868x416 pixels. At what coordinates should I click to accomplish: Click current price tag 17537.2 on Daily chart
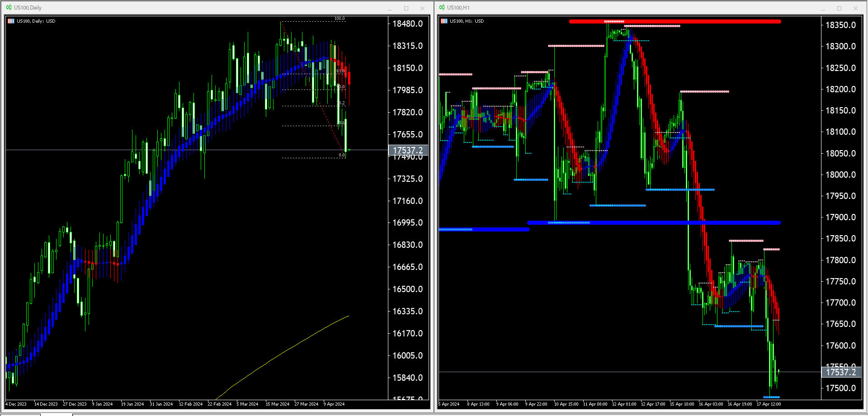[x=408, y=150]
